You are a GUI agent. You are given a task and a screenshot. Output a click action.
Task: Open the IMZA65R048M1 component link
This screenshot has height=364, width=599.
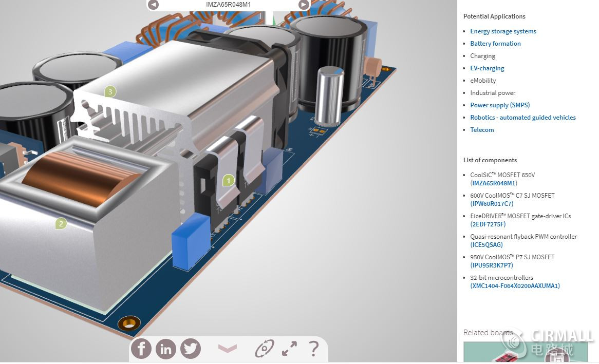[x=494, y=183]
